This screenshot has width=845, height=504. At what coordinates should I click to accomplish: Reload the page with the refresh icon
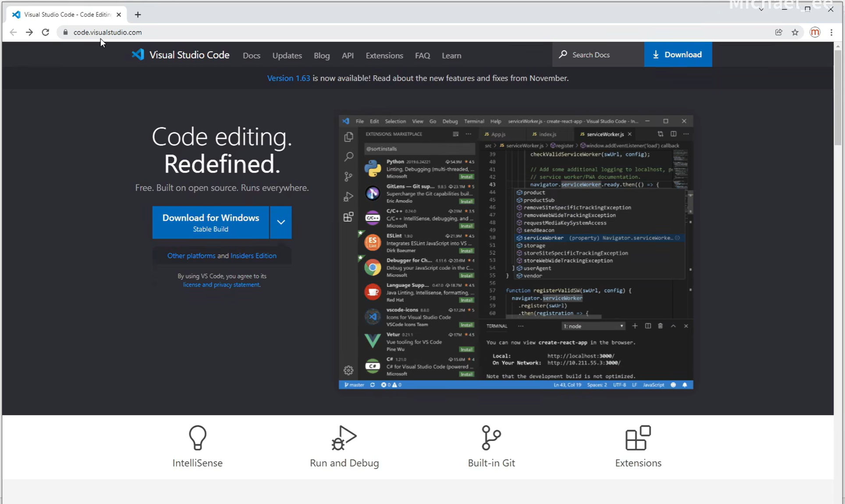pos(46,32)
